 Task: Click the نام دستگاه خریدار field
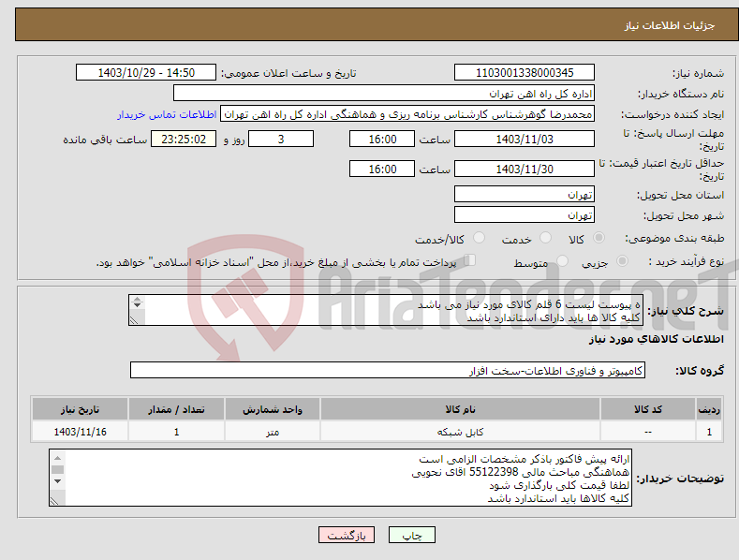384,94
